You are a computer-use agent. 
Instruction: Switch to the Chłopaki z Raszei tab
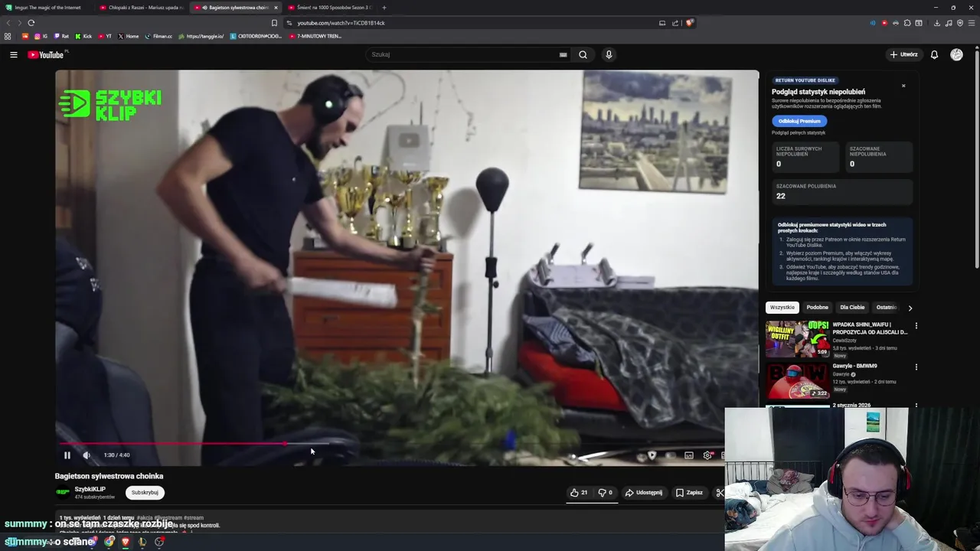142,8
